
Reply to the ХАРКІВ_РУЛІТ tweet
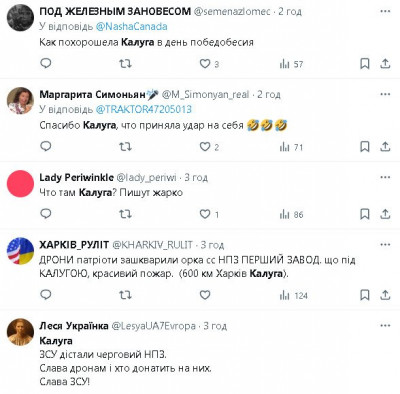(x=46, y=295)
